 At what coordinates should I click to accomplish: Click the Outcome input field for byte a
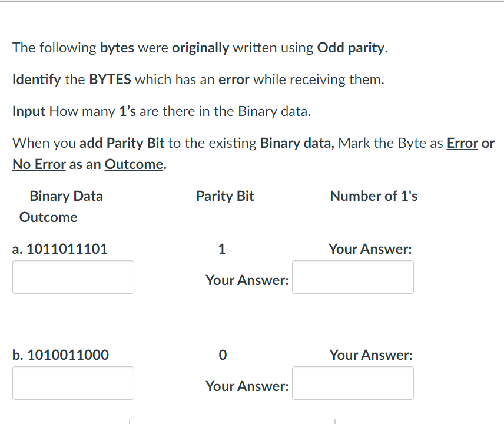[73, 277]
